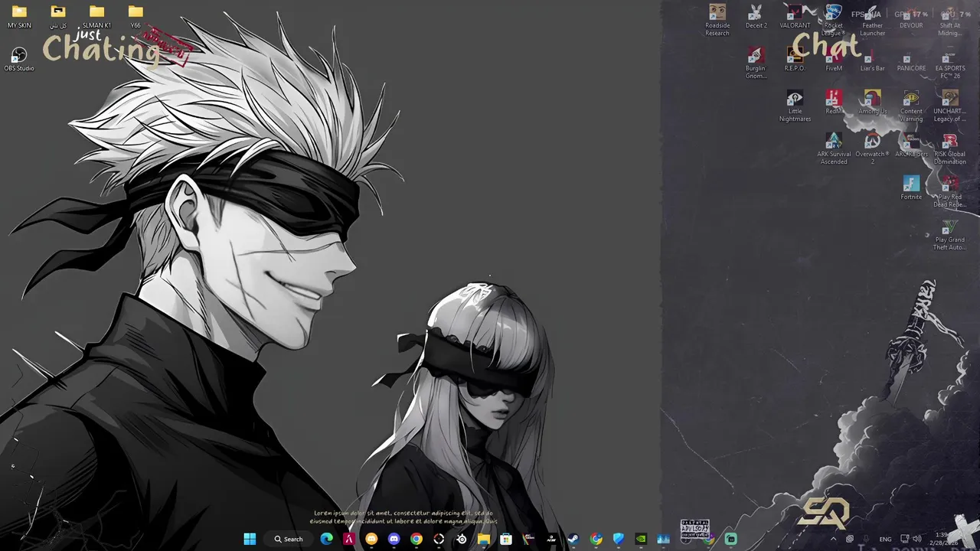Switch input language via ENG indicator
The height and width of the screenshot is (551, 980).
coord(885,539)
